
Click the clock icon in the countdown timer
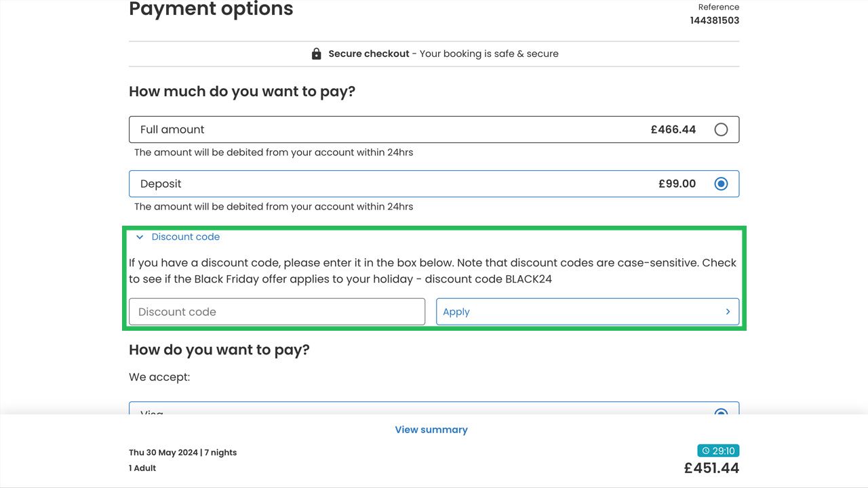pos(705,451)
